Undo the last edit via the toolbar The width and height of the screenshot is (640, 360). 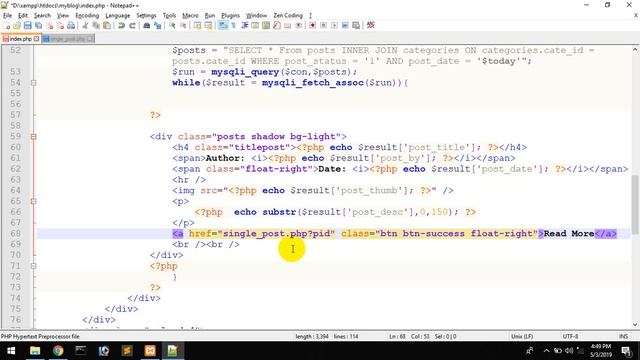(121, 25)
